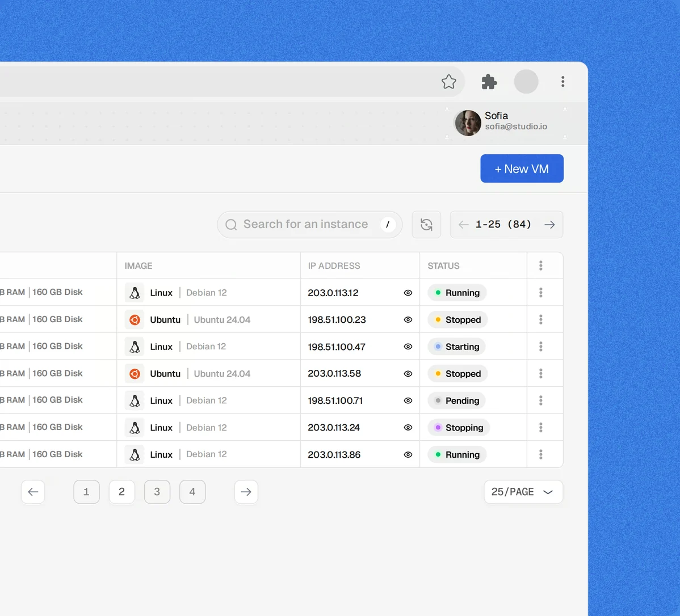Click the Linux penguin icon for 203.0.113.12
This screenshot has width=680, height=616.
(x=135, y=293)
